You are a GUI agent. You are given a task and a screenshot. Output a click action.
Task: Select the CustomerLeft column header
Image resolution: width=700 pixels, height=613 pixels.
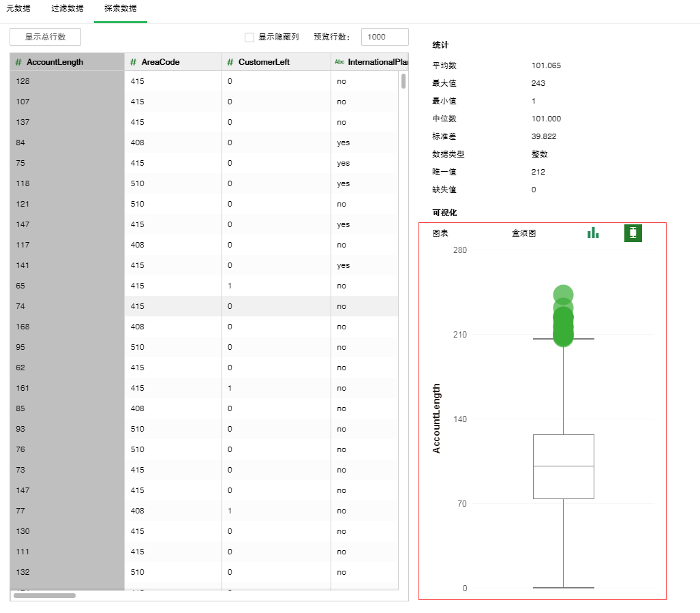(264, 62)
